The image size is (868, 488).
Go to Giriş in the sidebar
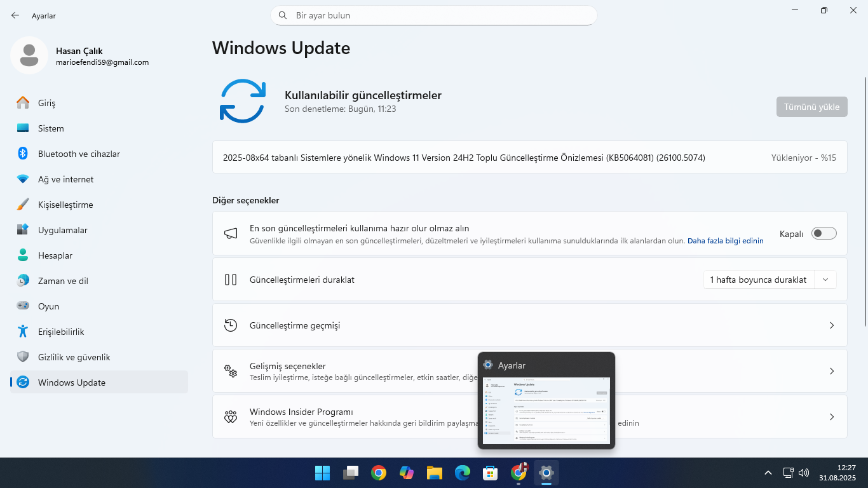pos(99,103)
